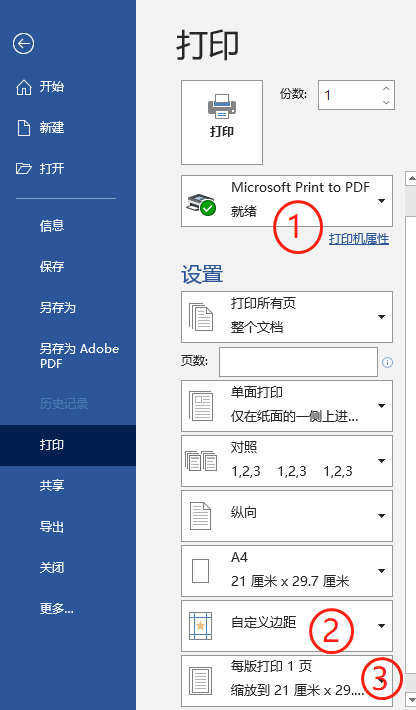Image resolution: width=416 pixels, height=710 pixels.
Task: Click the blank sheet icon of A4
Action: [x=201, y=571]
